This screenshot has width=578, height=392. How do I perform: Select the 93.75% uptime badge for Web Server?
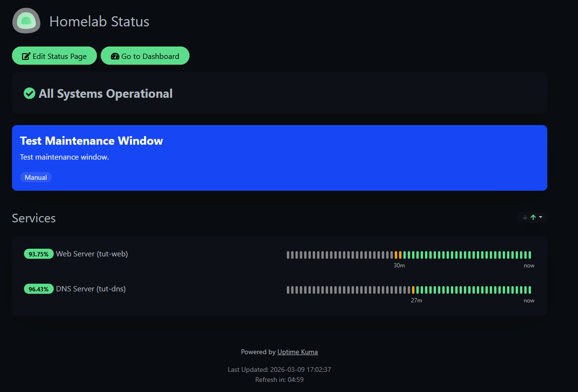tap(39, 254)
